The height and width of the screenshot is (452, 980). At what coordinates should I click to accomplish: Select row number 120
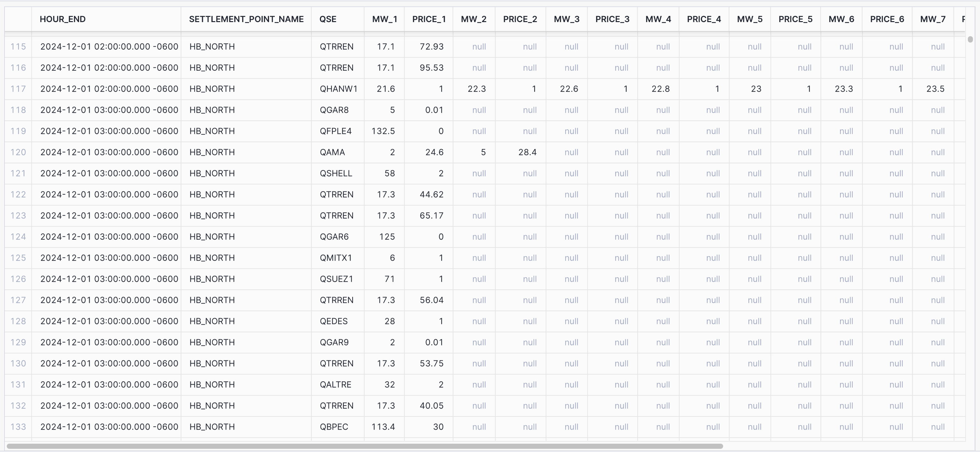coord(18,152)
